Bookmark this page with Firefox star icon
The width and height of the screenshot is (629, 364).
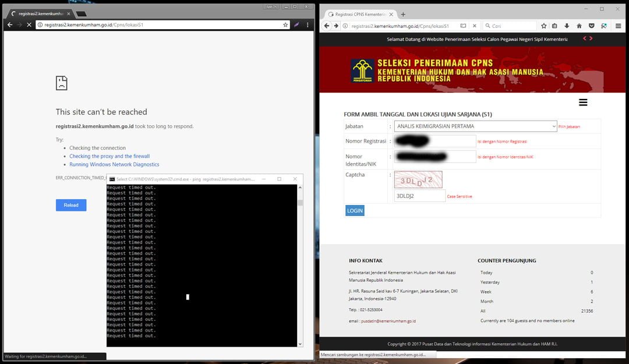pyautogui.click(x=543, y=26)
